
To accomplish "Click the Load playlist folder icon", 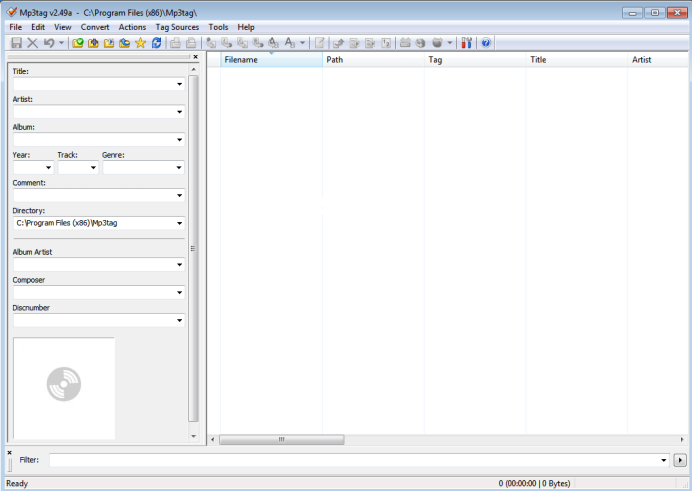I will 109,43.
